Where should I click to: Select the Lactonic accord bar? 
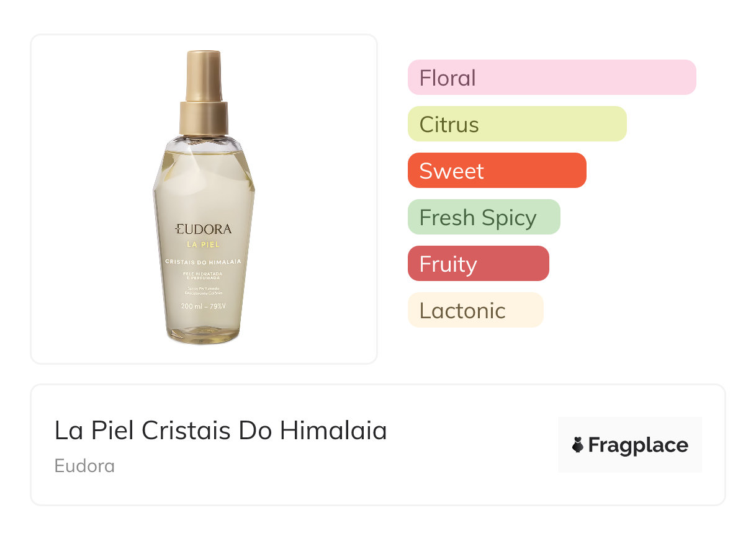point(475,310)
